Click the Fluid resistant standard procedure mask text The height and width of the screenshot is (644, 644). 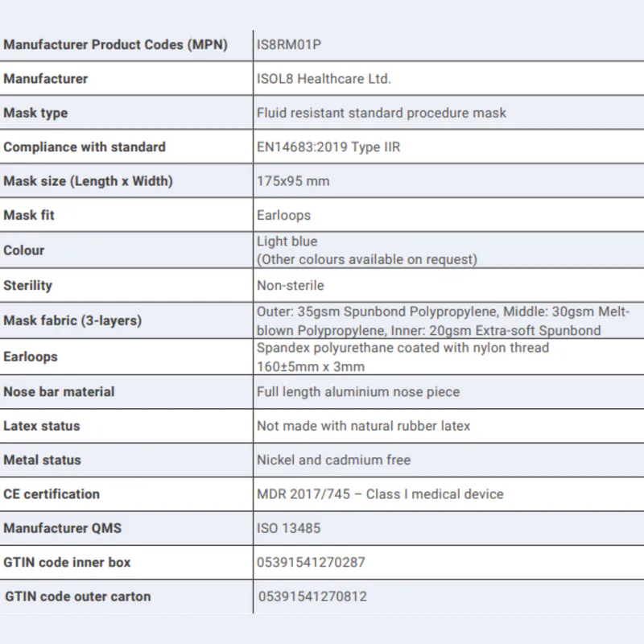(382, 114)
